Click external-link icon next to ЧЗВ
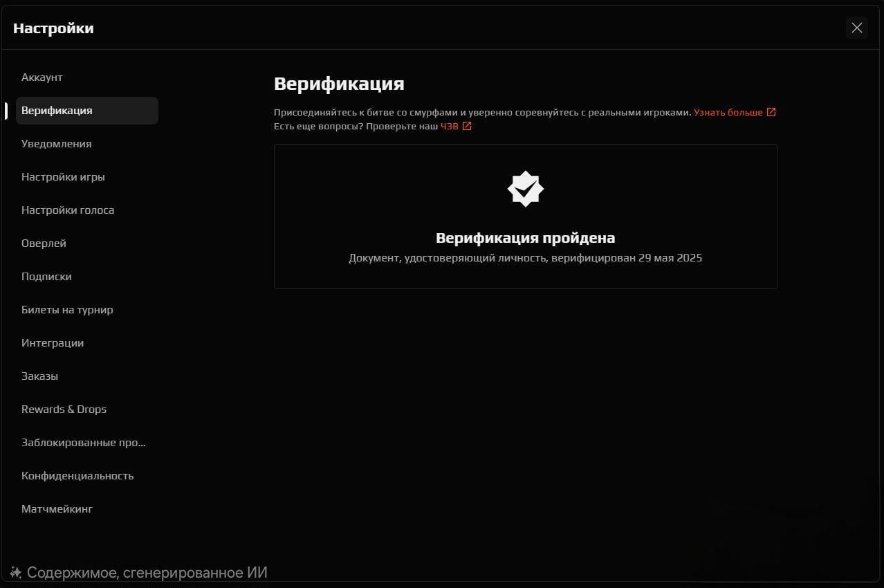The height and width of the screenshot is (588, 884). tap(467, 127)
